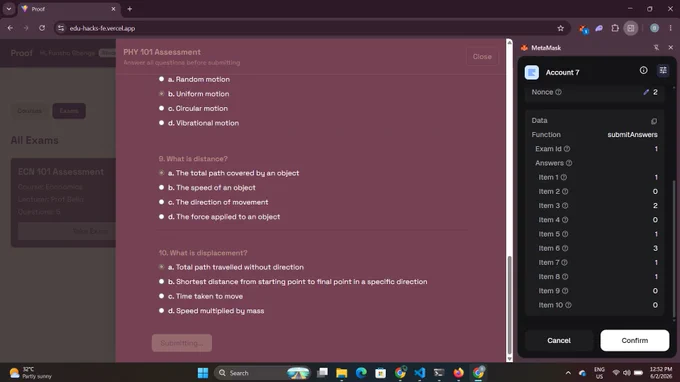
Task: Click the Account 7 avatar icon
Action: (532, 72)
